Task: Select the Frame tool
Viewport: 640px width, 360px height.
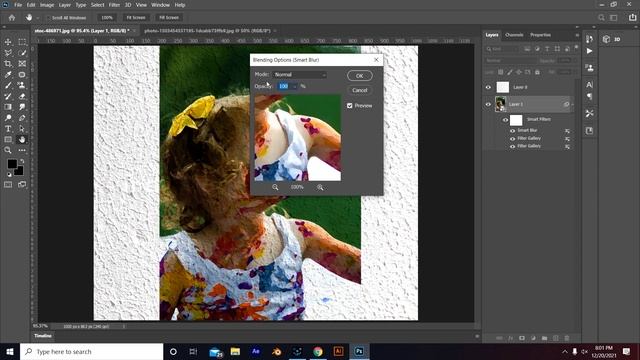Action: (22, 64)
